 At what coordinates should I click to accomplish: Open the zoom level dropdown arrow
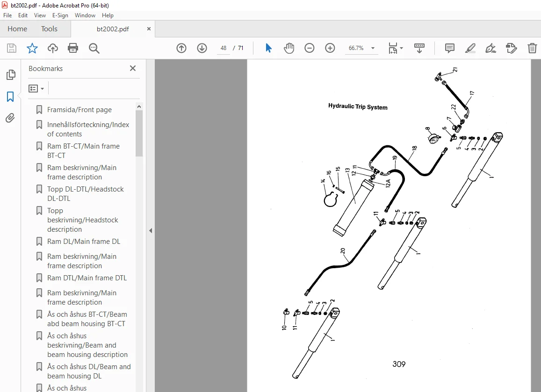373,48
